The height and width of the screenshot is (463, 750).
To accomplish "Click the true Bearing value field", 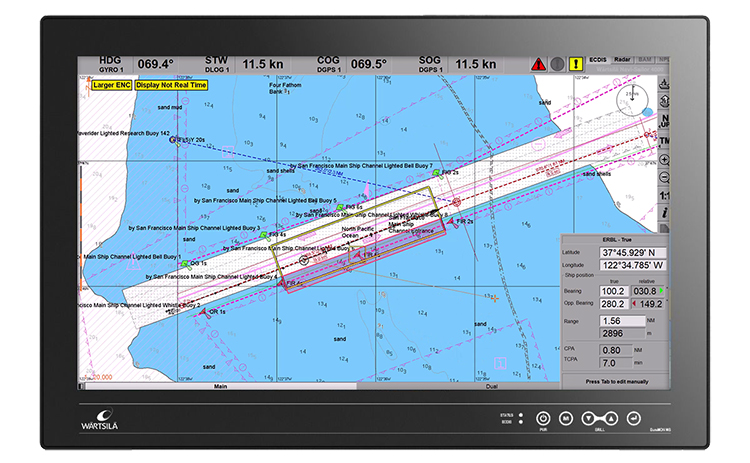I will (x=613, y=290).
